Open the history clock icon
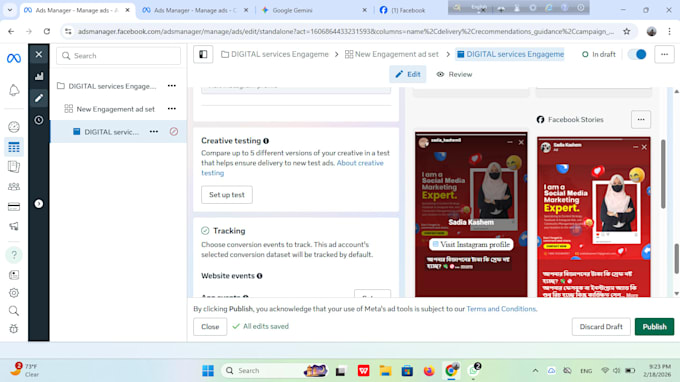The height and width of the screenshot is (382, 680). point(39,120)
